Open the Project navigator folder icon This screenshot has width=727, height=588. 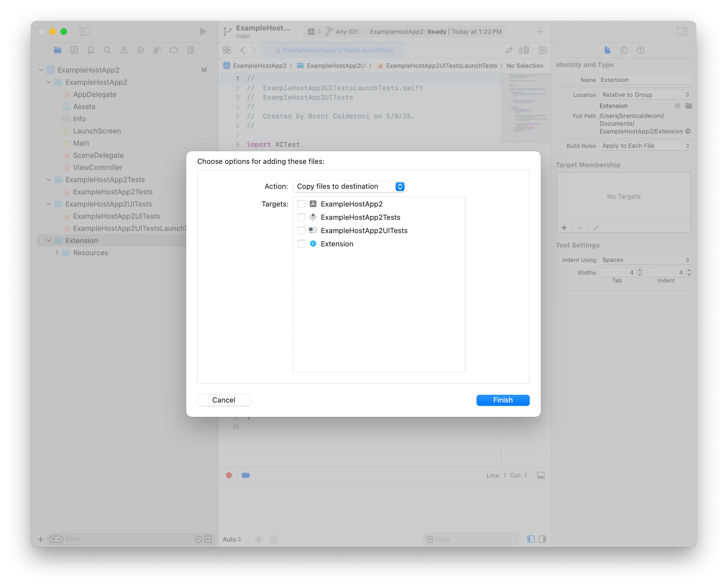[x=58, y=50]
